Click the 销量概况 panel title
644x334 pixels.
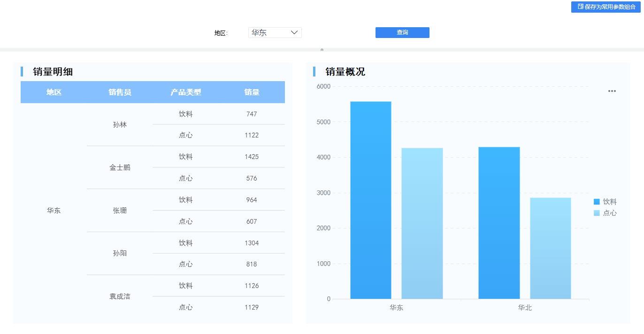click(x=345, y=72)
